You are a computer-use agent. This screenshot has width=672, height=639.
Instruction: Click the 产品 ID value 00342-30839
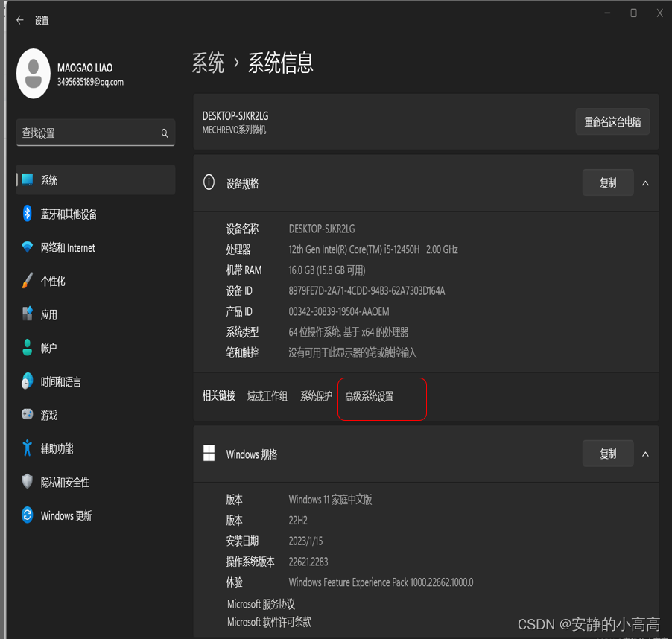(338, 311)
